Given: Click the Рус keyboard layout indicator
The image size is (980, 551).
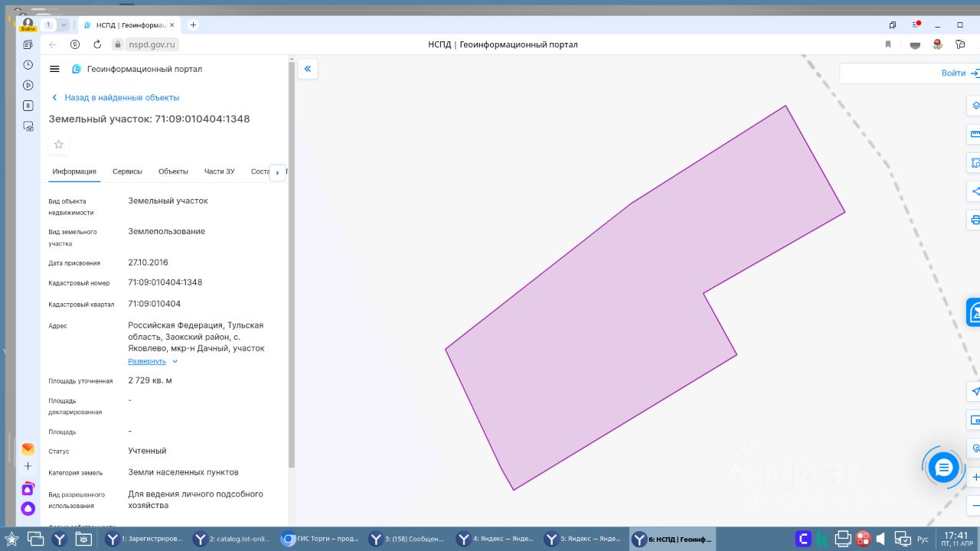Looking at the screenshot, I should tap(923, 540).
